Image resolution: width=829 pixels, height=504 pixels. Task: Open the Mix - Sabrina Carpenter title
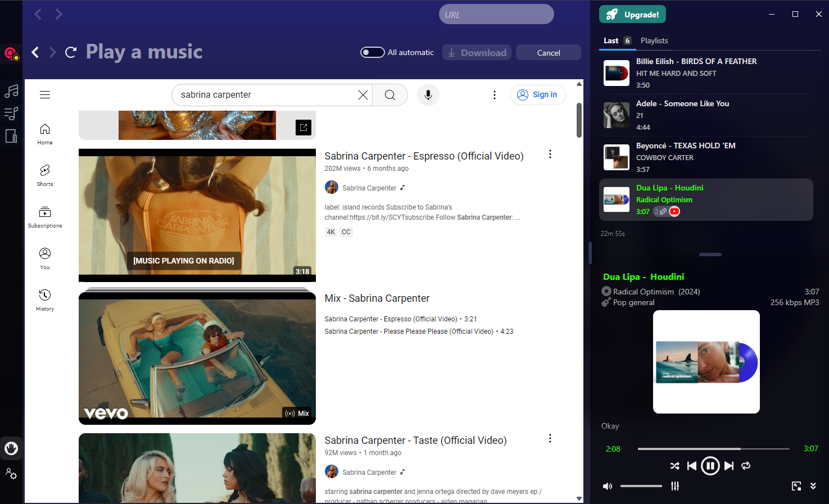coord(377,298)
